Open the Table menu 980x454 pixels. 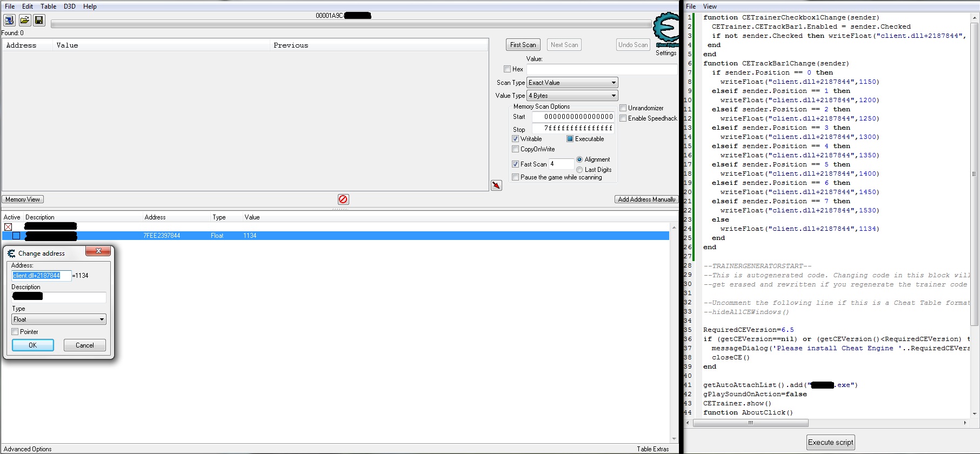[x=48, y=6]
